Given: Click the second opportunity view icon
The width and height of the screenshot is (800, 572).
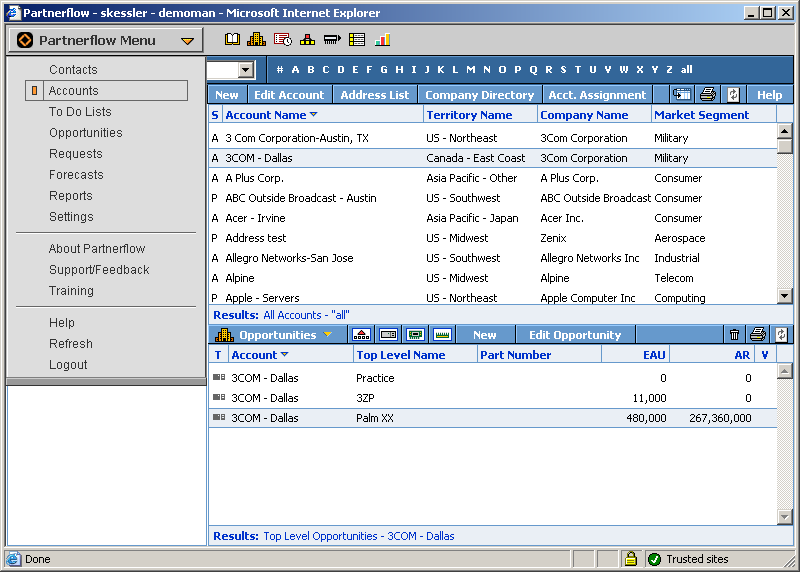Looking at the screenshot, I should tap(388, 335).
